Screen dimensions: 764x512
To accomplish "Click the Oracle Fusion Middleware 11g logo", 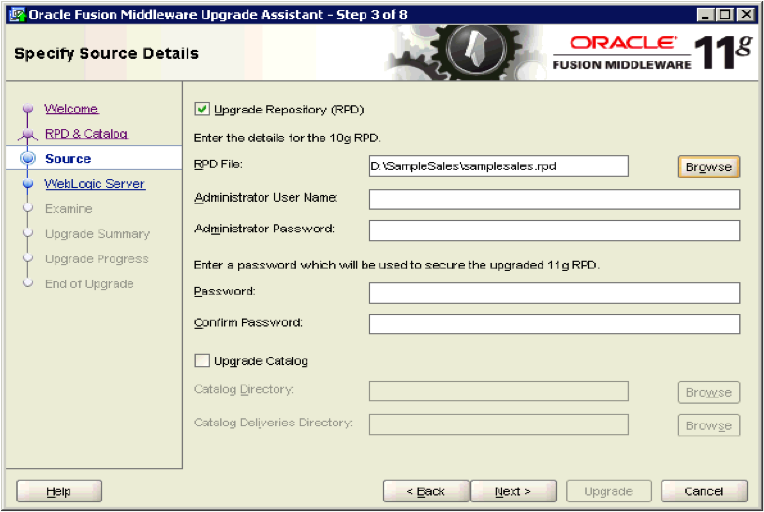I will (653, 52).
